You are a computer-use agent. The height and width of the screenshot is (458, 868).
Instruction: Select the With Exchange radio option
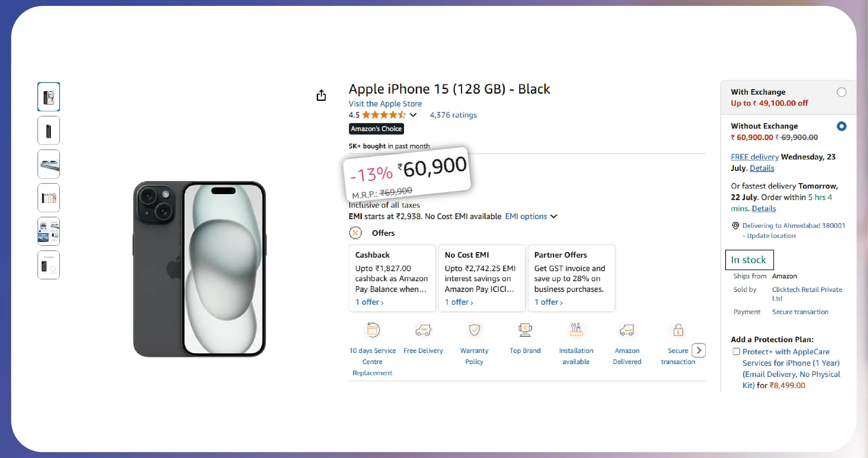(841, 92)
